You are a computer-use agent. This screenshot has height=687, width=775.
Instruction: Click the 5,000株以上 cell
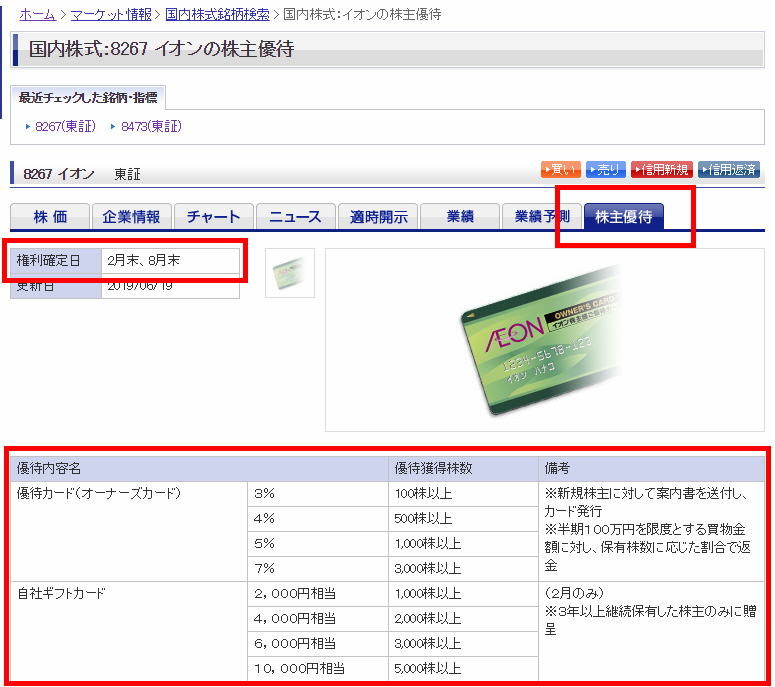463,669
